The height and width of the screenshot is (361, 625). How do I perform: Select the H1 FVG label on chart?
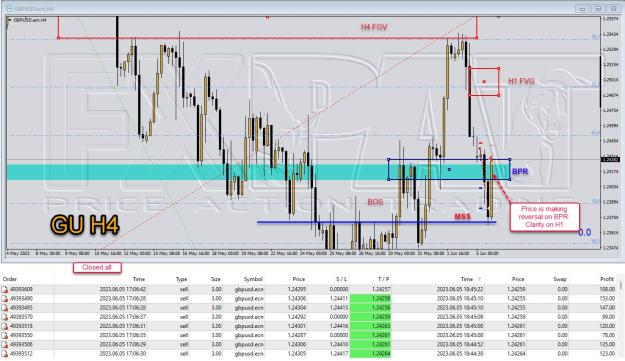[x=521, y=81]
